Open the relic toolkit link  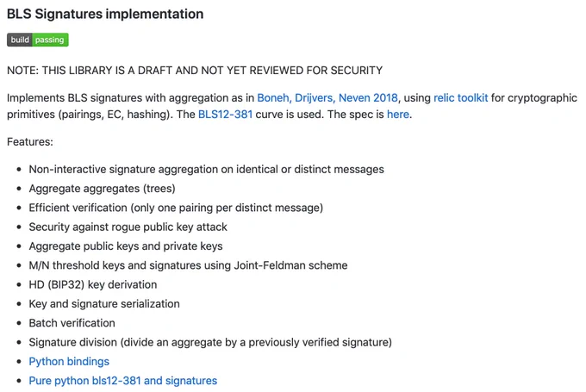[x=461, y=98]
